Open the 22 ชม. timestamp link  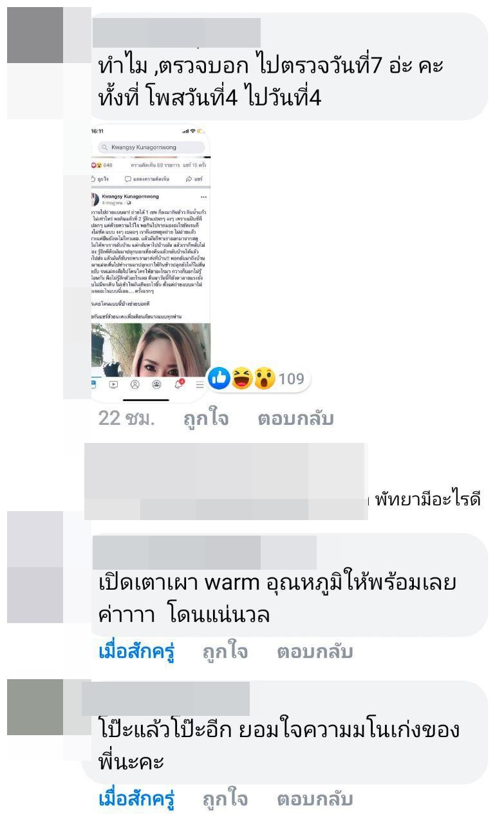point(127,419)
